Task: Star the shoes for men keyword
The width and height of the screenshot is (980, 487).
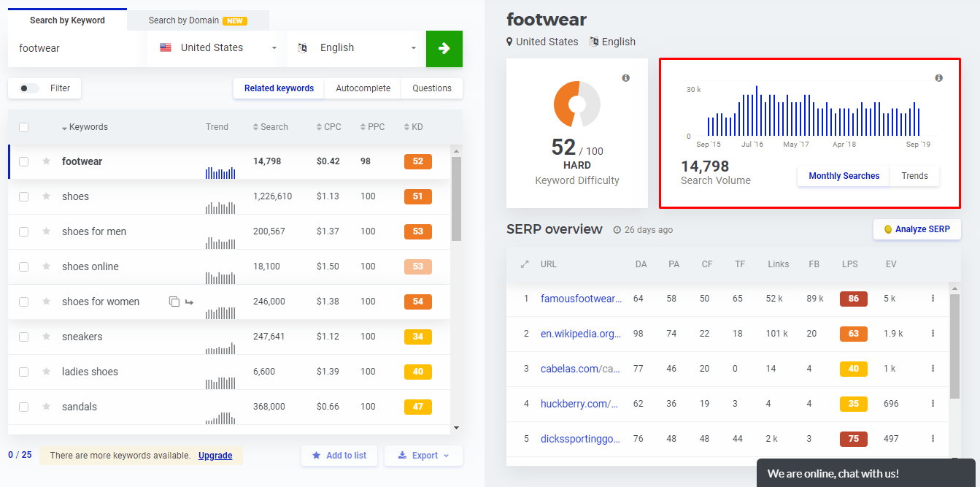Action: (x=46, y=231)
